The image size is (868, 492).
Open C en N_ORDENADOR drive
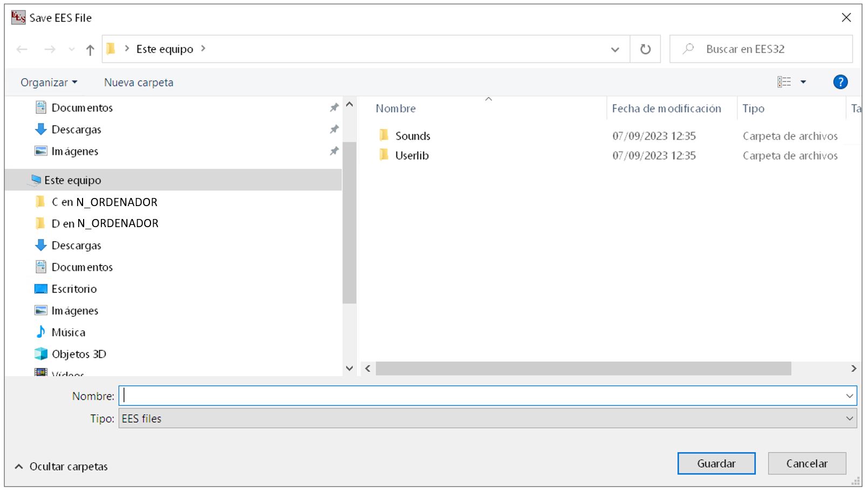point(104,202)
